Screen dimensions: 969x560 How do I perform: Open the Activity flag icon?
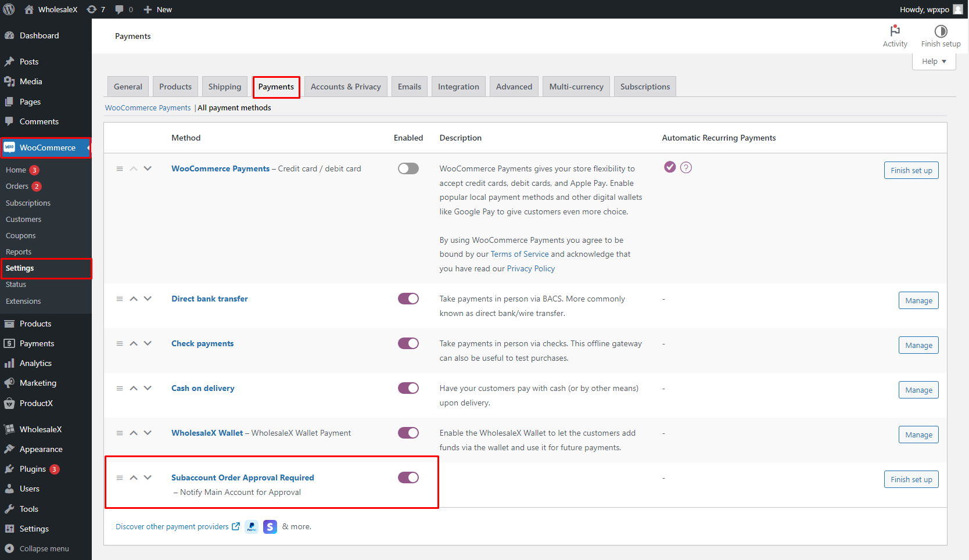point(895,31)
